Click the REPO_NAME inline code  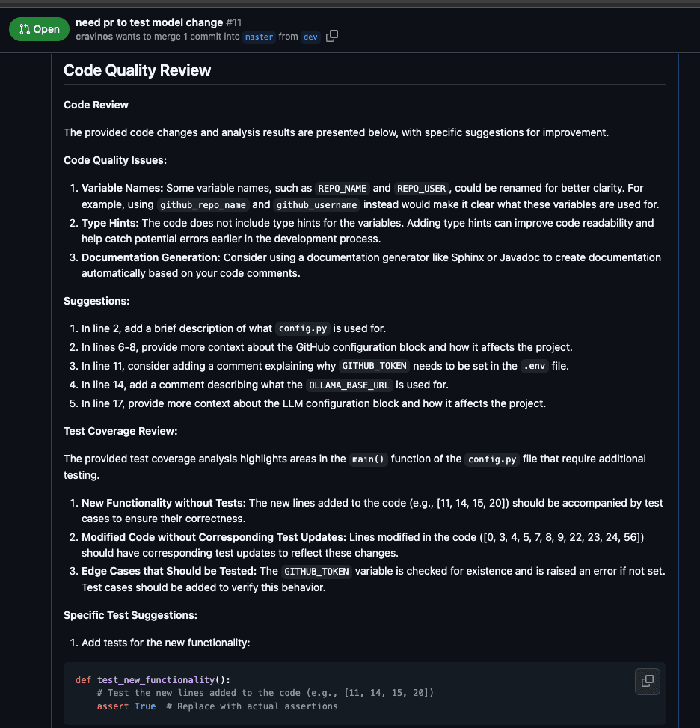[x=342, y=188]
